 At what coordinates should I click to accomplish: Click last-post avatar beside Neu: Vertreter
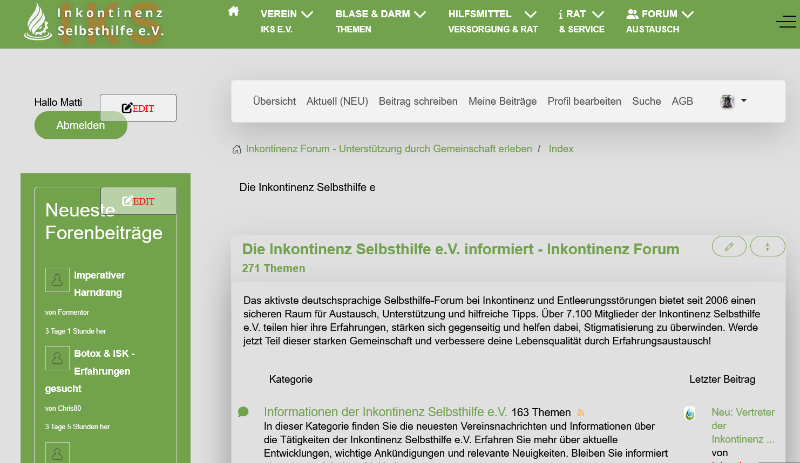(x=689, y=413)
